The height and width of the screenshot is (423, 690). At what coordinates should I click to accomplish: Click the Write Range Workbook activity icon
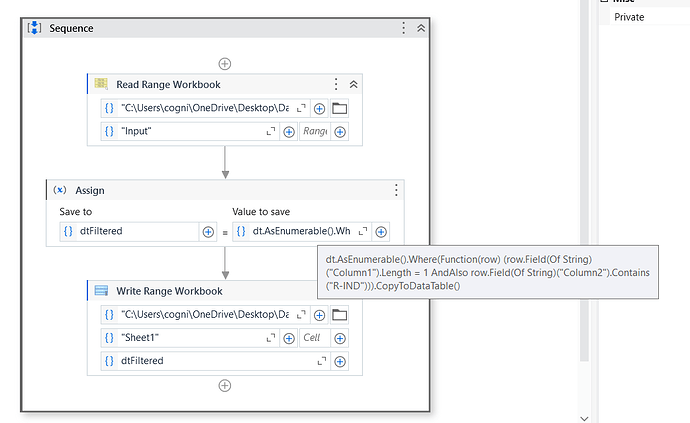[101, 291]
